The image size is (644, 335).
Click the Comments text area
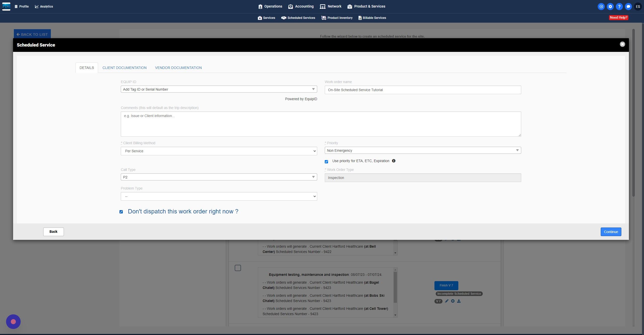click(x=321, y=124)
